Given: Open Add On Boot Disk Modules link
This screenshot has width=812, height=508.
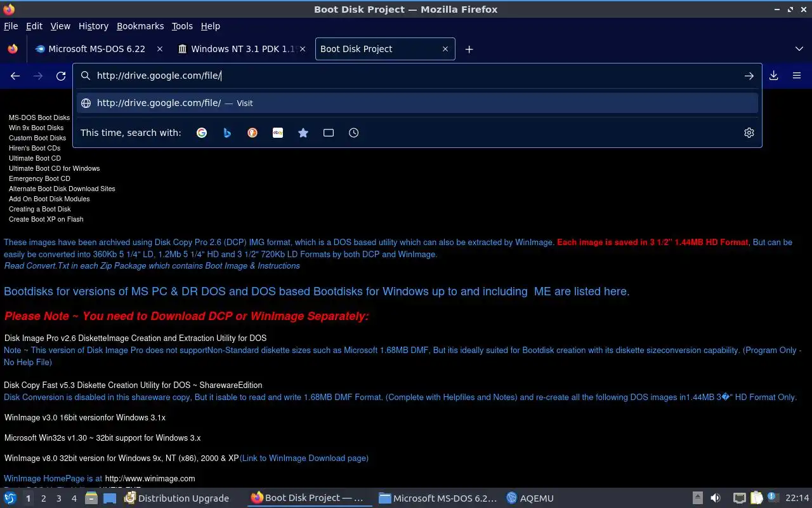Looking at the screenshot, I should 49,199.
